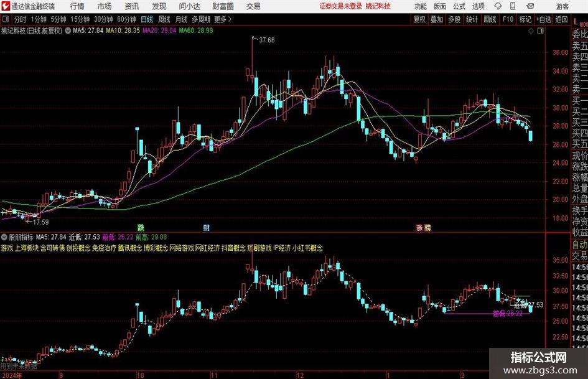588x379 pixels.
Task: Click the 上海板块 concept tag
Action: [27, 248]
